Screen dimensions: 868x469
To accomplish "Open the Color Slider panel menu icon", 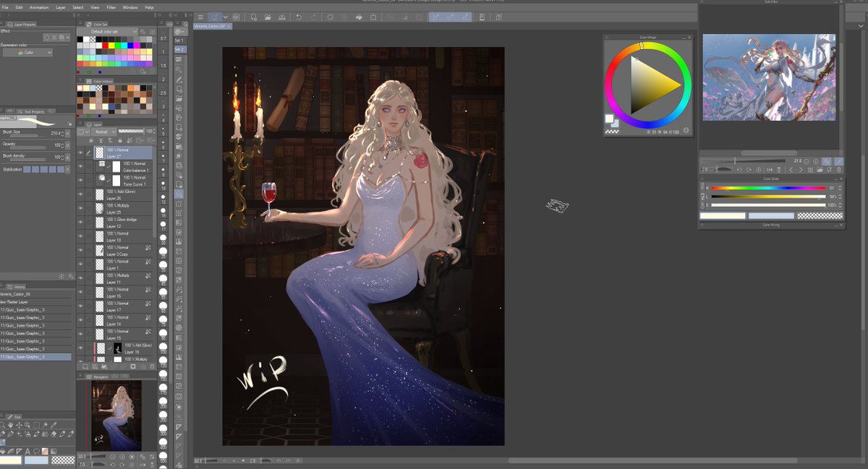I will (702, 178).
